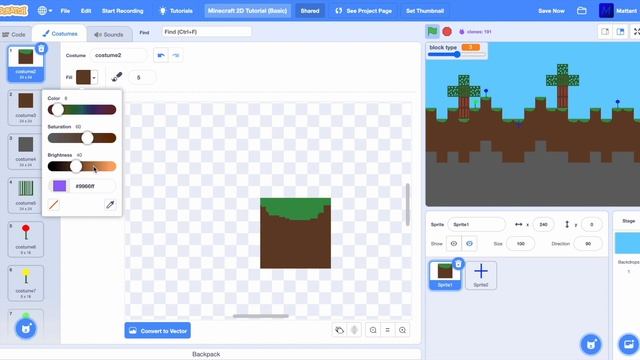
Task: Open the Backpack bar
Action: [x=206, y=354]
